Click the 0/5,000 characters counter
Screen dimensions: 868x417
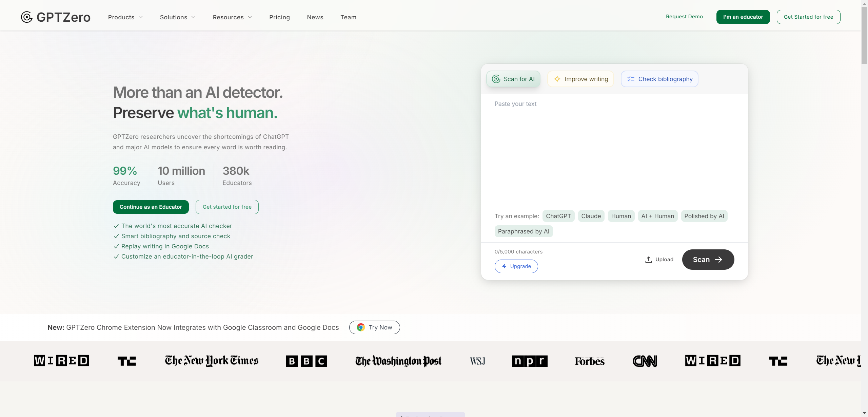pos(518,252)
